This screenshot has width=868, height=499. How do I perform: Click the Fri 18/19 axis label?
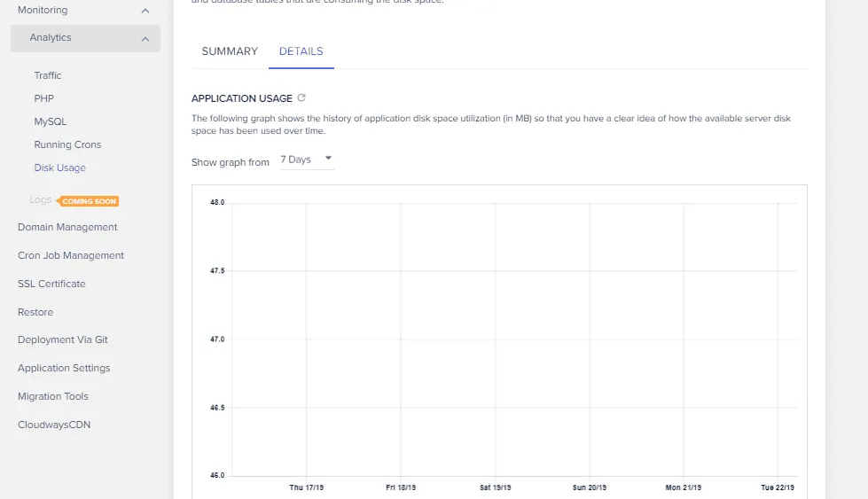pyautogui.click(x=401, y=487)
